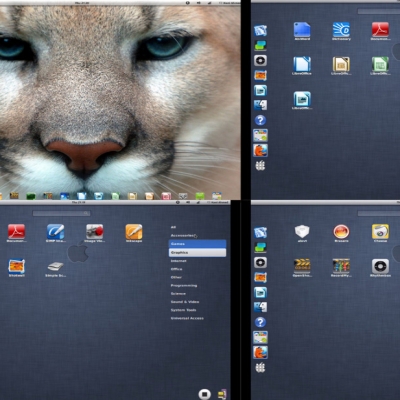Click Shotwell icon in dash beside Brasero apps
400x400 pixels.
(260, 277)
